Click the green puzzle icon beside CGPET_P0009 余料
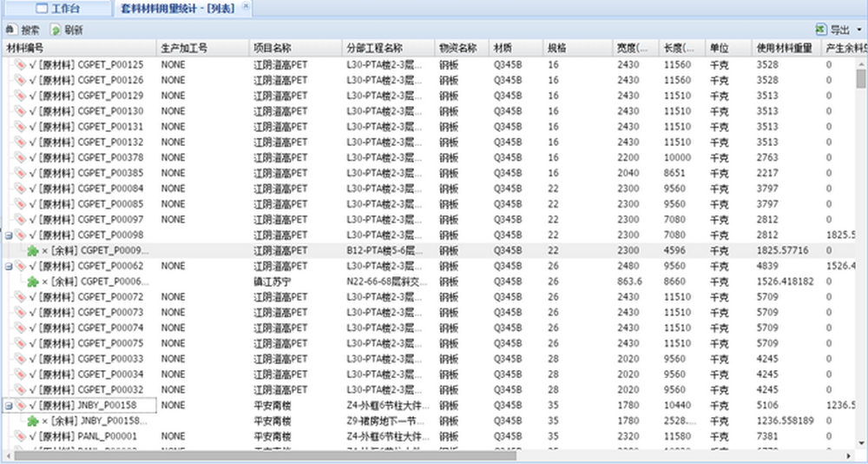Viewport: 868px width, 464px height. (x=32, y=251)
